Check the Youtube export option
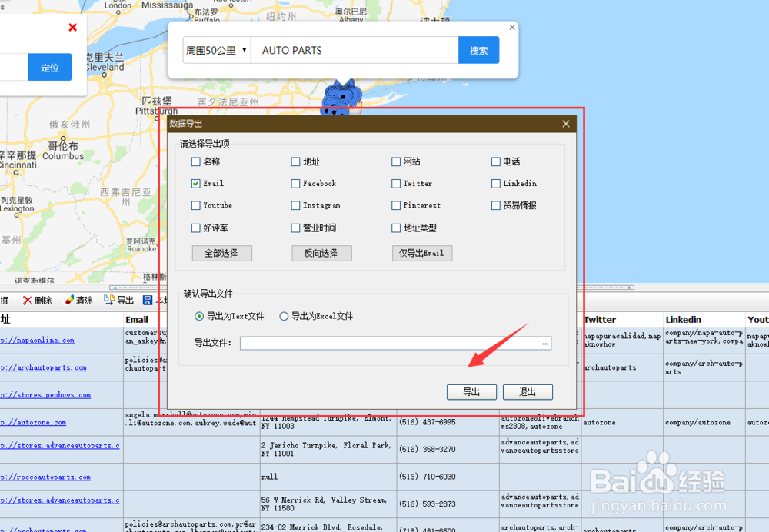 click(x=195, y=205)
